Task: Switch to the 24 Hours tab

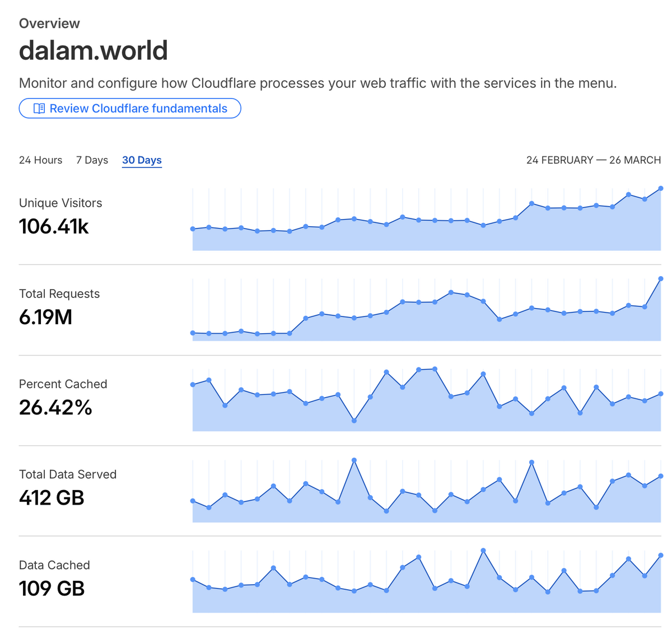Action: click(x=40, y=160)
